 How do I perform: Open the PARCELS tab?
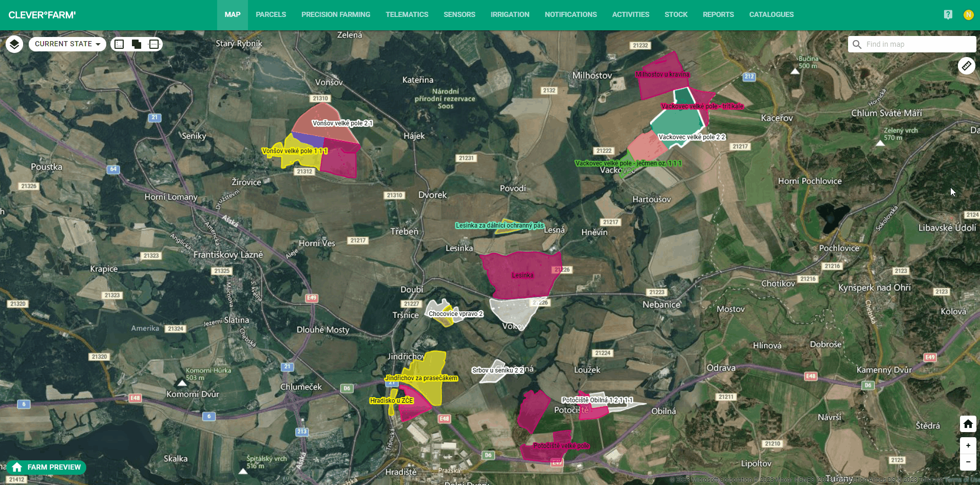pyautogui.click(x=271, y=15)
